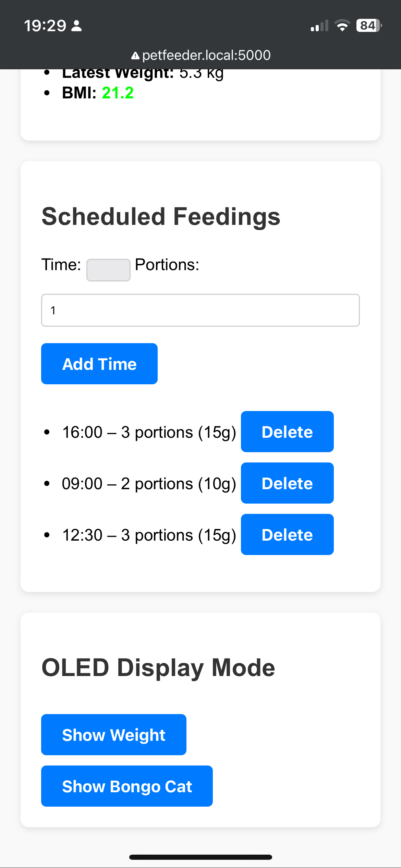Open the petfeeder.local:5000 address bar
401x868 pixels.
(201, 55)
